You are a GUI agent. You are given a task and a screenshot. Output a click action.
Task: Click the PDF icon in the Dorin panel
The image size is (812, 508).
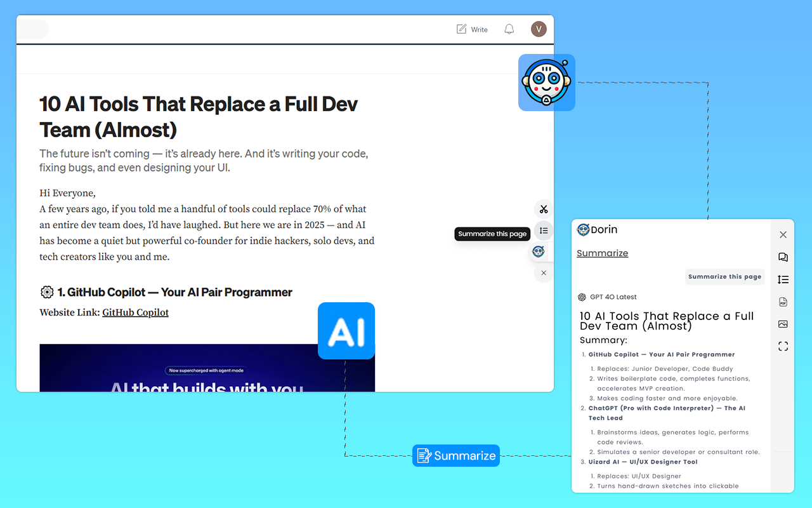click(783, 302)
